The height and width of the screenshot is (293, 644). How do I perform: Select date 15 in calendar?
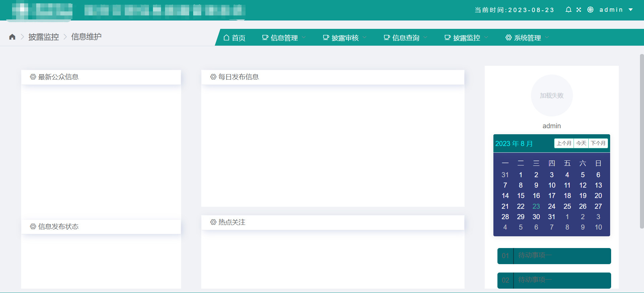coord(521,196)
